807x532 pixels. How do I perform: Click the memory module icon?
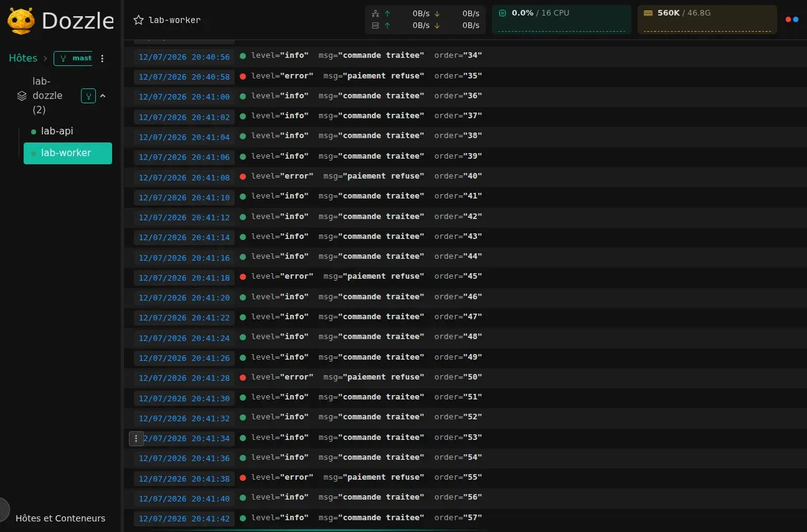point(648,12)
